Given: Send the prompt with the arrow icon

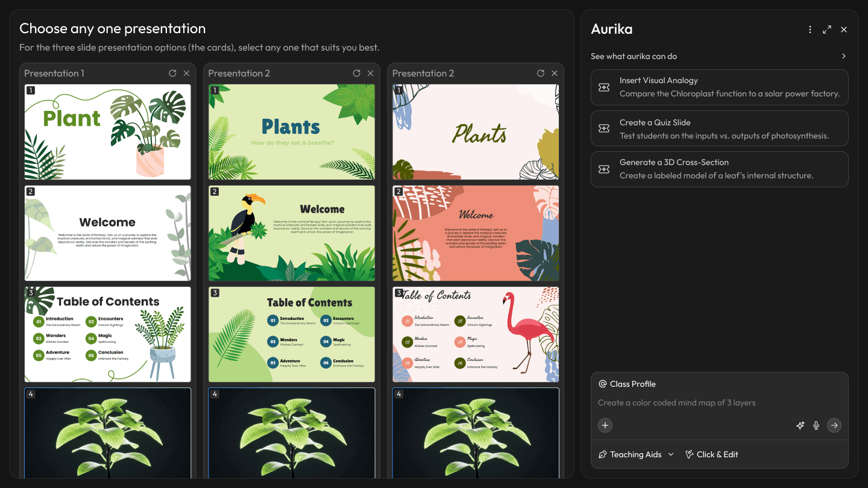Looking at the screenshot, I should (834, 425).
